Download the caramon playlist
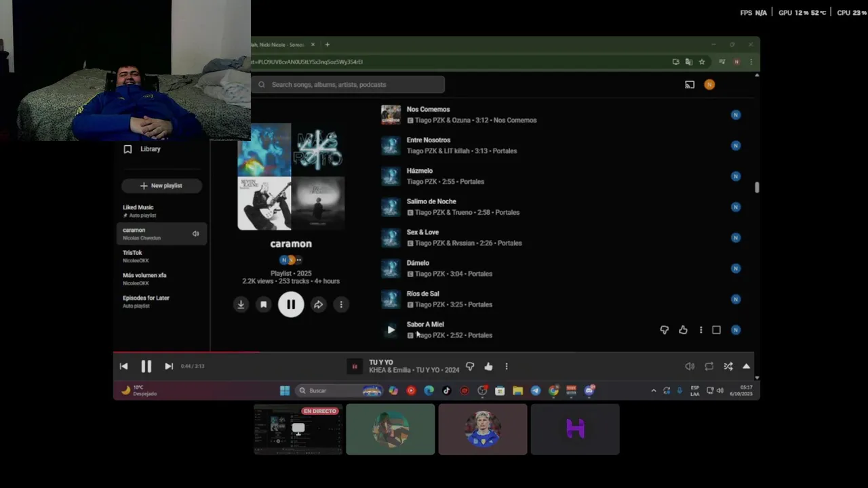The width and height of the screenshot is (868, 488). [x=241, y=304]
